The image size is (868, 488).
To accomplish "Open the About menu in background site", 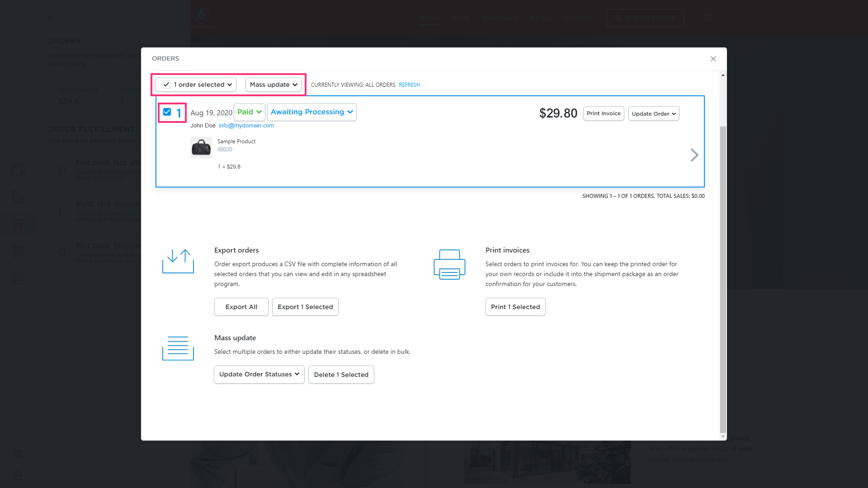I will 541,18.
